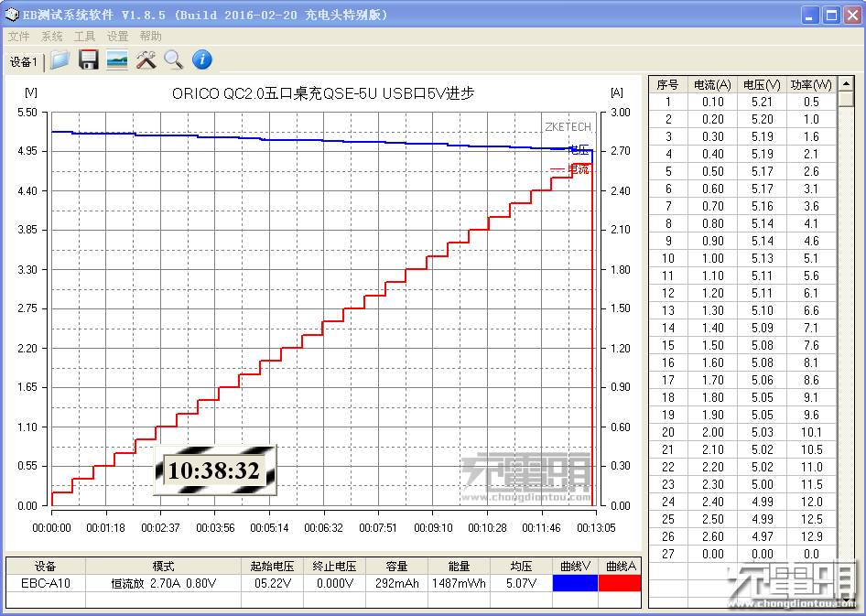
Task: Select table row 27 with zero values
Action: 742,554
